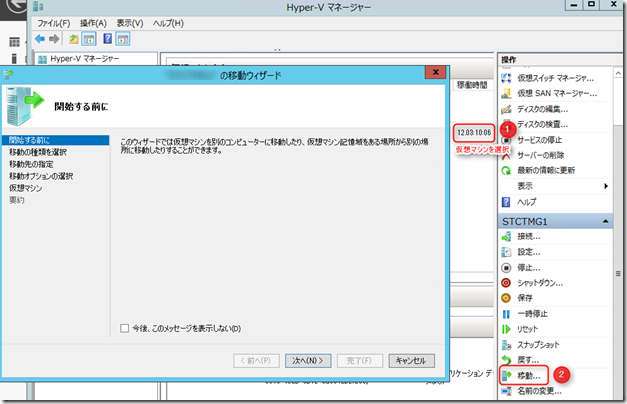Viewport: 627px width, 404px height.
Task: Click the Back arrow toolbar icon
Action: [40, 39]
